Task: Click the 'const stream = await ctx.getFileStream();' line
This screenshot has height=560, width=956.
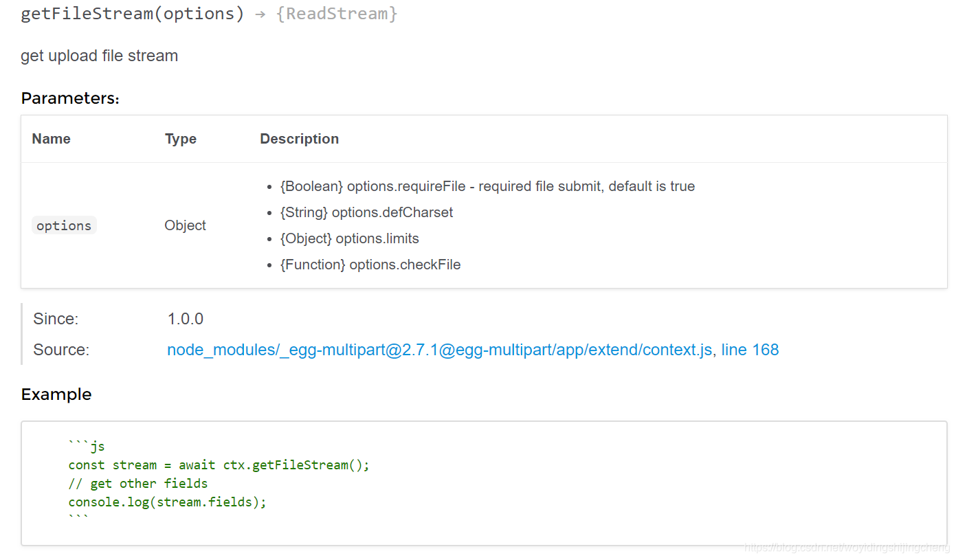Action: 219,465
